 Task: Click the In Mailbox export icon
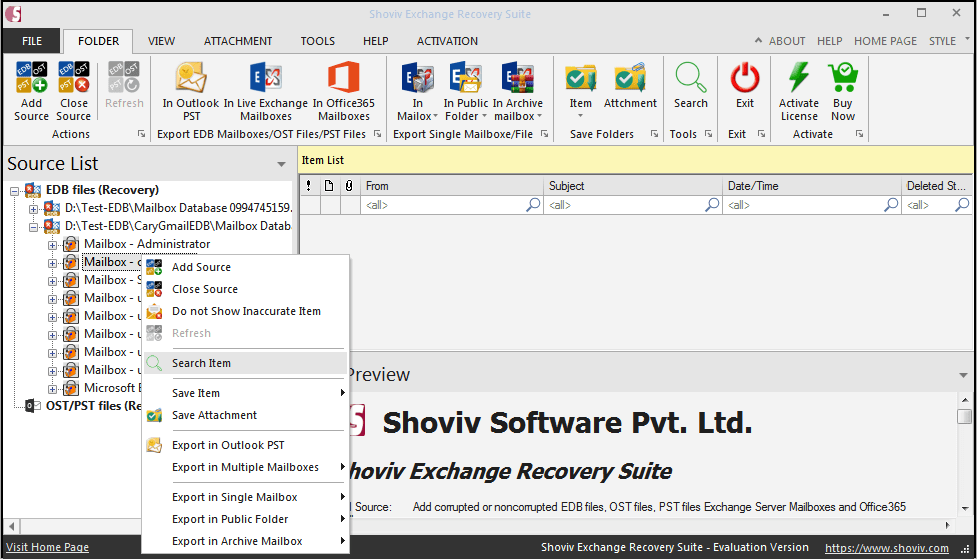[x=417, y=77]
